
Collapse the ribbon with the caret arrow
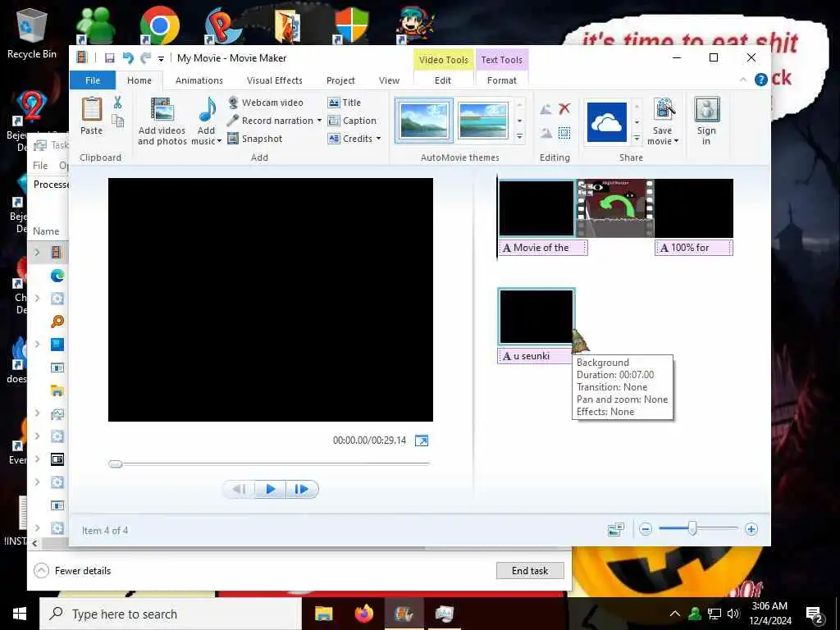click(x=742, y=80)
